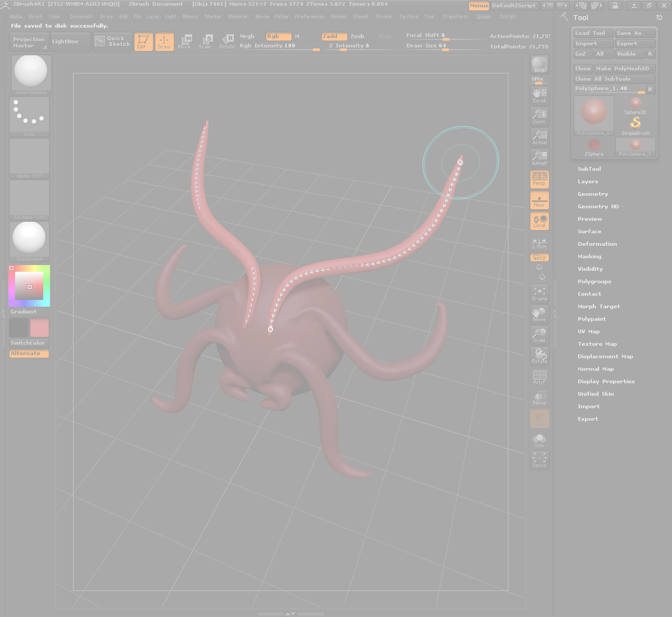Image resolution: width=672 pixels, height=617 pixels.
Task: Click the Rotate icon above PolyF
Action: [540, 356]
